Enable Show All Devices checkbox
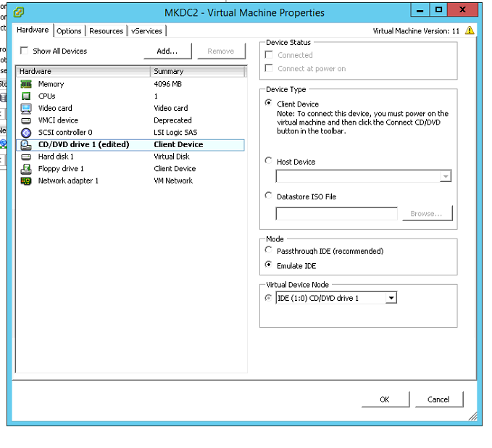This screenshot has height=448, width=492. pyautogui.click(x=25, y=51)
